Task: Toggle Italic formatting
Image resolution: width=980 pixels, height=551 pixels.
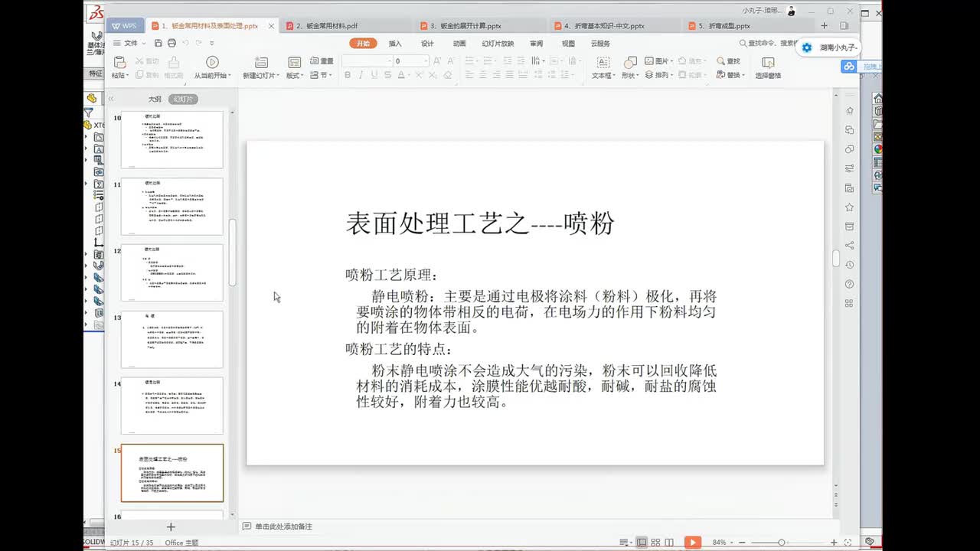Action: (361, 75)
